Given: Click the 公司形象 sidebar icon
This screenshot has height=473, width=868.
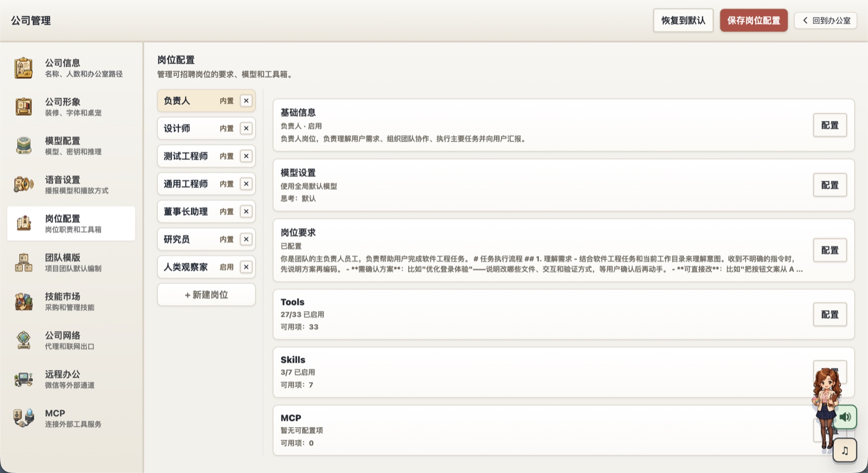Looking at the screenshot, I should [23, 107].
